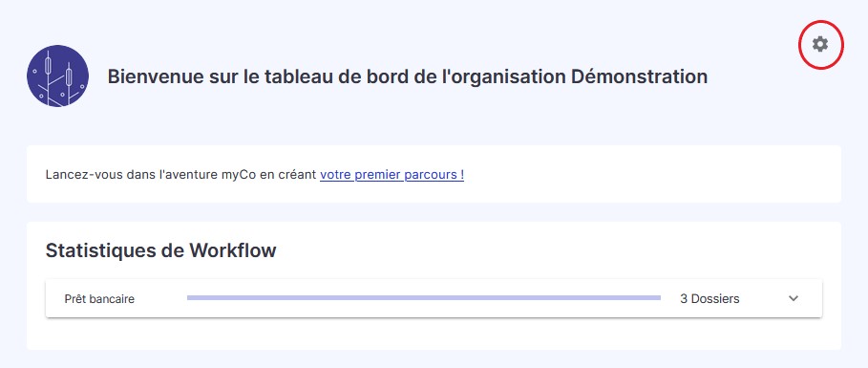Click the Prêt bancaire progress bar

pyautogui.click(x=424, y=298)
